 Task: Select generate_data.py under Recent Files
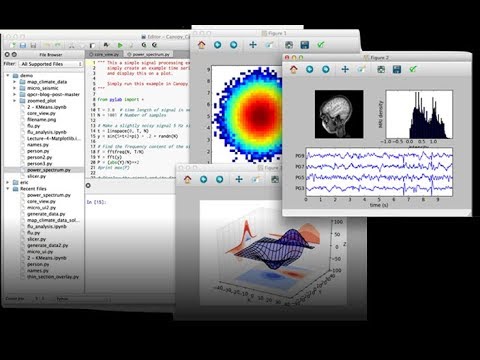point(46,214)
